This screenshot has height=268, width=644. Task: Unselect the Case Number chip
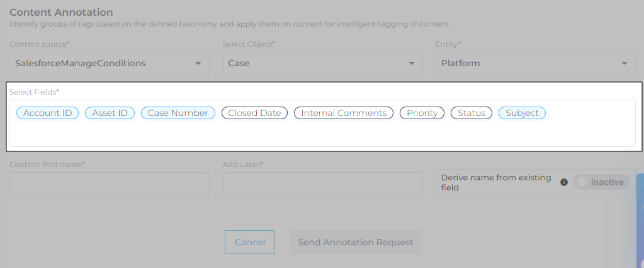coord(178,113)
